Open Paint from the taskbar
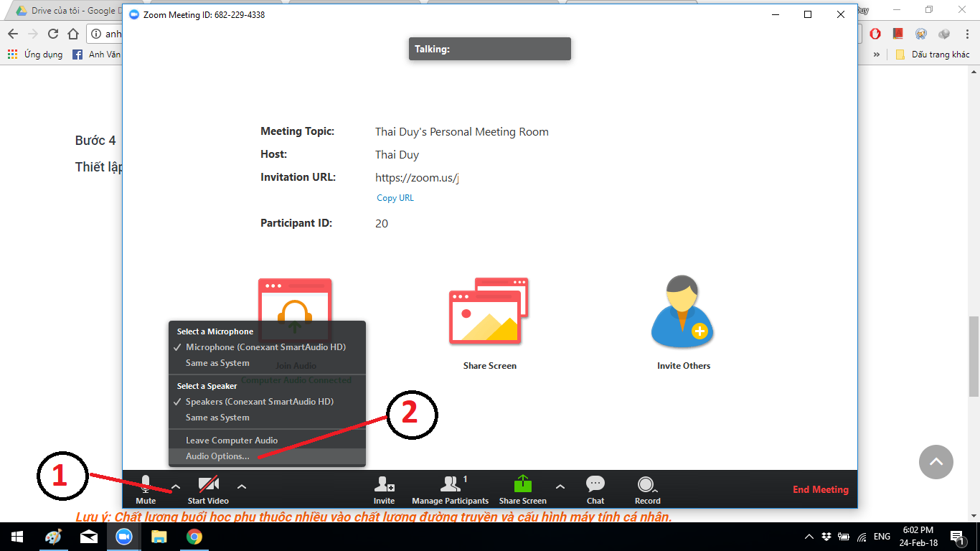980x551 pixels. pyautogui.click(x=53, y=537)
